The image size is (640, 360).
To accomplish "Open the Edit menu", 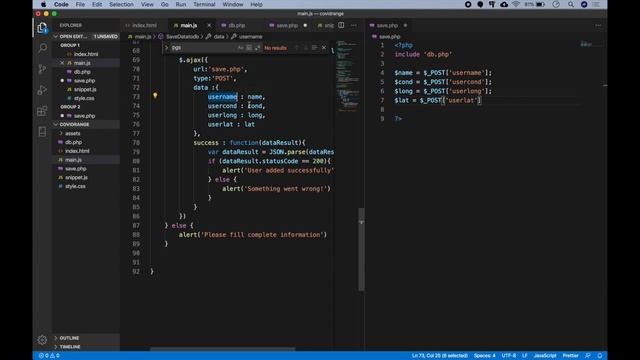I will pyautogui.click(x=97, y=4).
